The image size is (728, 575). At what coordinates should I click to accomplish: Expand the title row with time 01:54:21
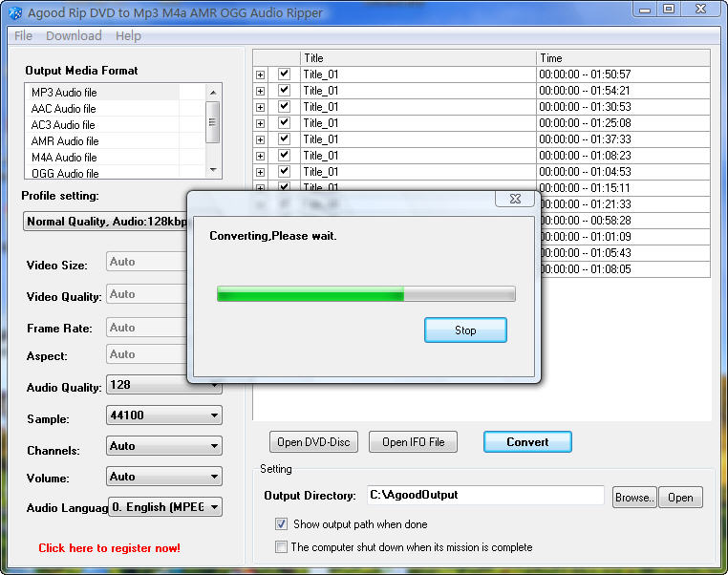261,91
